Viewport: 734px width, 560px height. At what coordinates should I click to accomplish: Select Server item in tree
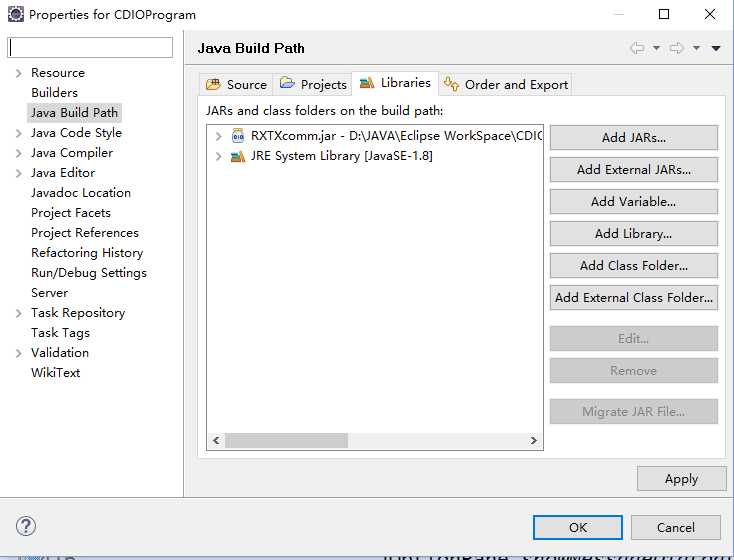click(x=50, y=293)
